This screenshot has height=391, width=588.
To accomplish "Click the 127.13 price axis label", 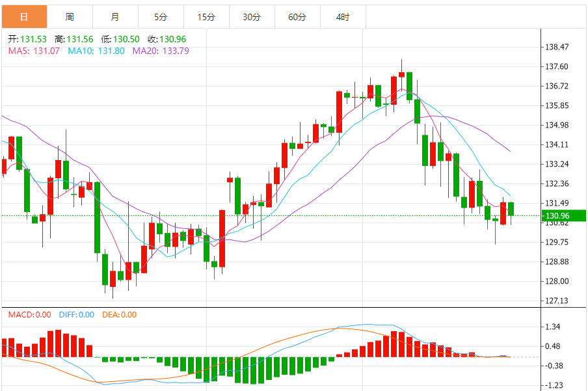I will click(557, 301).
